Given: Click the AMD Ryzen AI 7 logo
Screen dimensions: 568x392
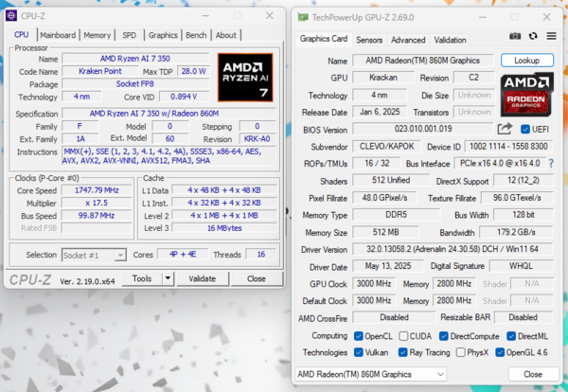Looking at the screenshot, I should click(x=245, y=78).
